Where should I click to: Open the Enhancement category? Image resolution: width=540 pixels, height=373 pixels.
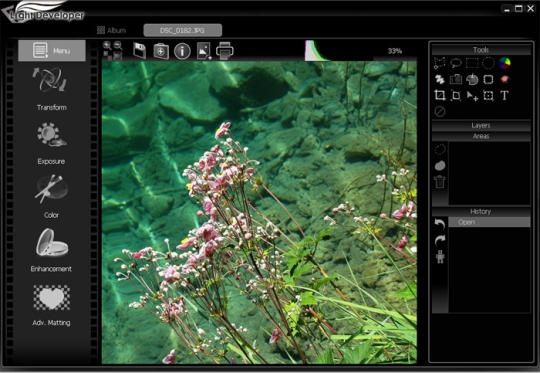(x=51, y=250)
